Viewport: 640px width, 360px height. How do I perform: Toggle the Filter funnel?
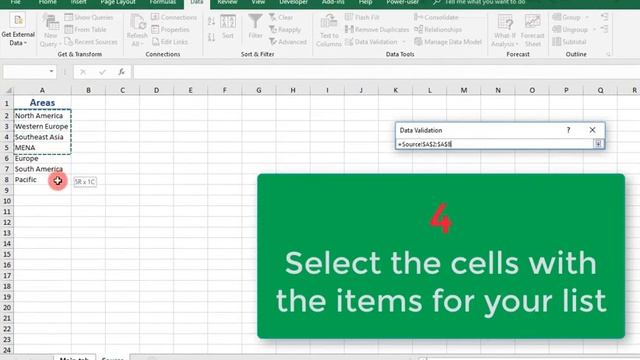coord(256,27)
